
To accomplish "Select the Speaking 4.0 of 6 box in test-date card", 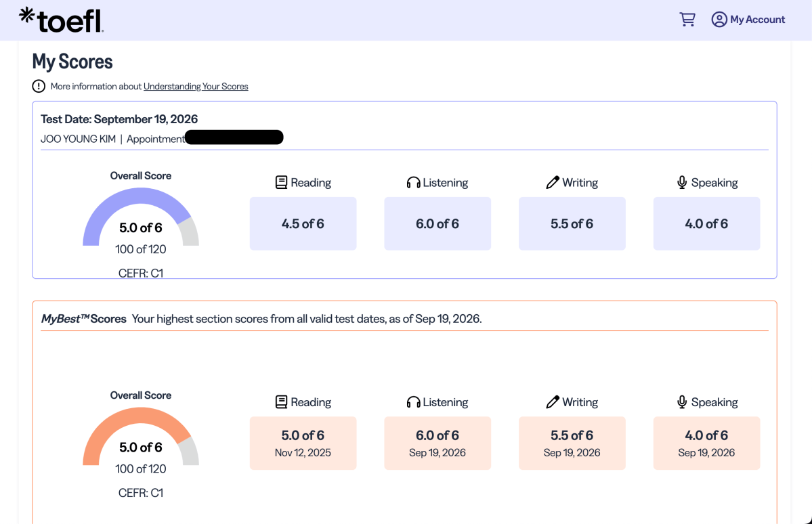I will coord(707,223).
